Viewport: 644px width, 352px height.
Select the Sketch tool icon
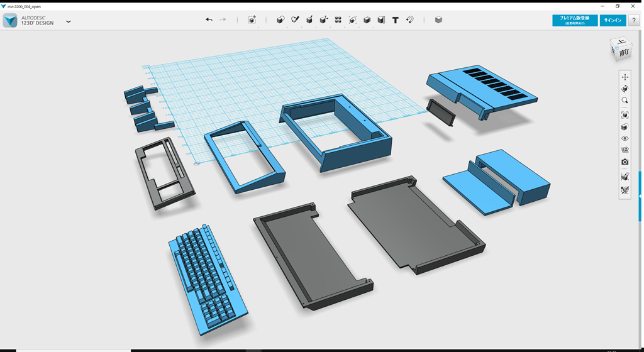pos(295,20)
